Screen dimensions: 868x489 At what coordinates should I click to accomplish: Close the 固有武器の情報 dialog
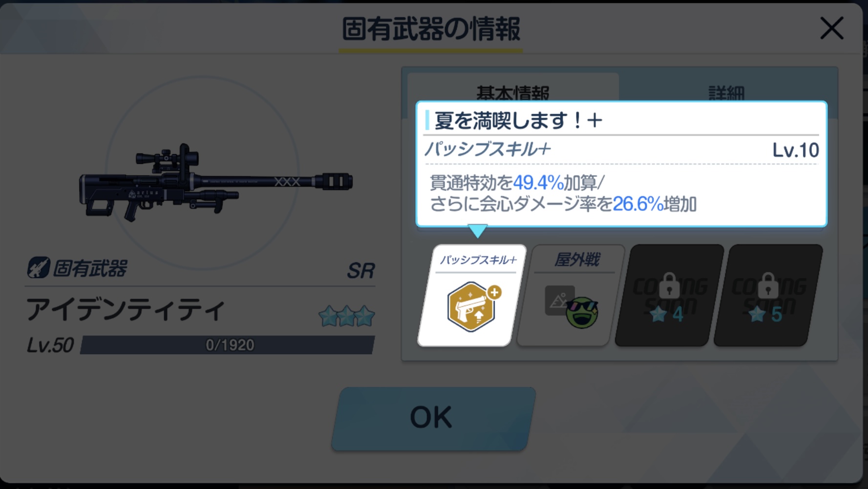831,28
